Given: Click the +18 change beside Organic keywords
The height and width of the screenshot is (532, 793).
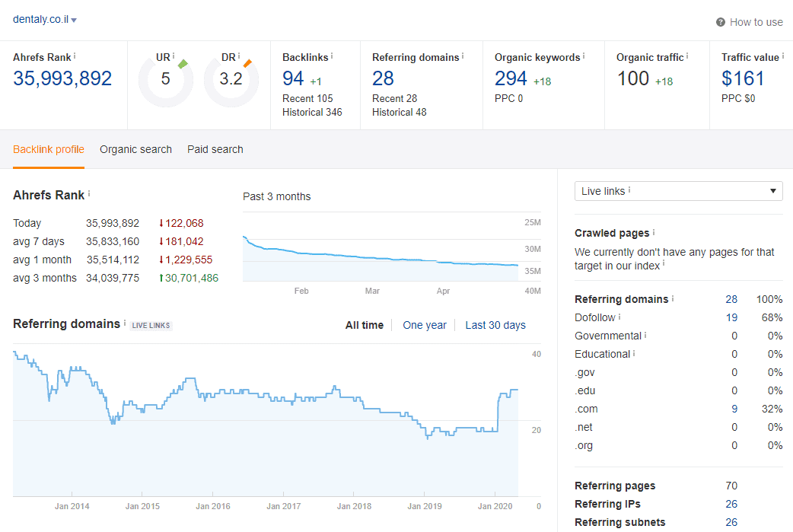Looking at the screenshot, I should (x=542, y=81).
